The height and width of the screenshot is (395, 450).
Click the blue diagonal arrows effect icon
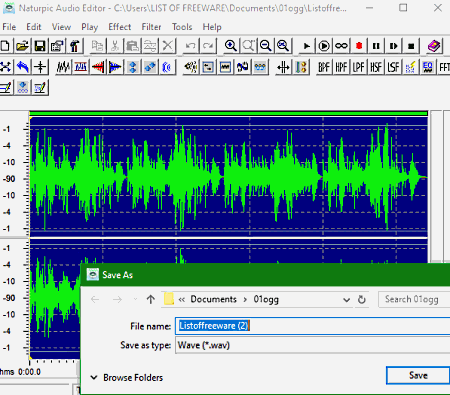[x=150, y=67]
